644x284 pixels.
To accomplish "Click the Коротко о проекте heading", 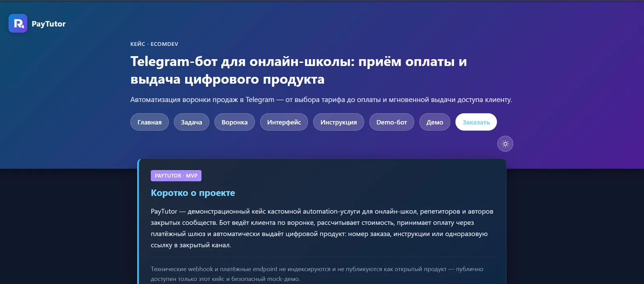I will coord(193,193).
